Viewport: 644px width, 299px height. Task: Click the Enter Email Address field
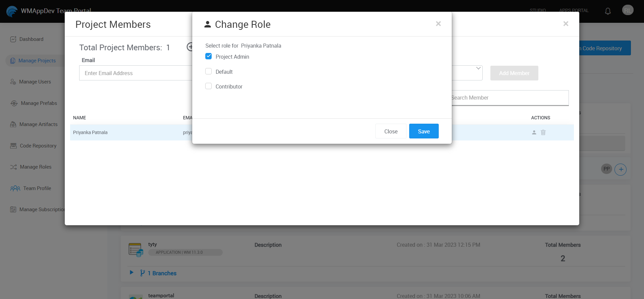click(x=136, y=73)
